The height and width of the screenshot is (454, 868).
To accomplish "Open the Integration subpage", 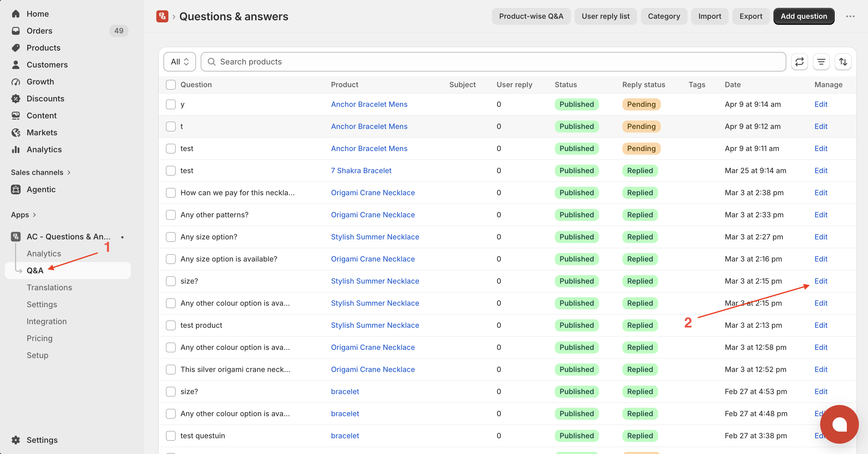I will tap(47, 321).
